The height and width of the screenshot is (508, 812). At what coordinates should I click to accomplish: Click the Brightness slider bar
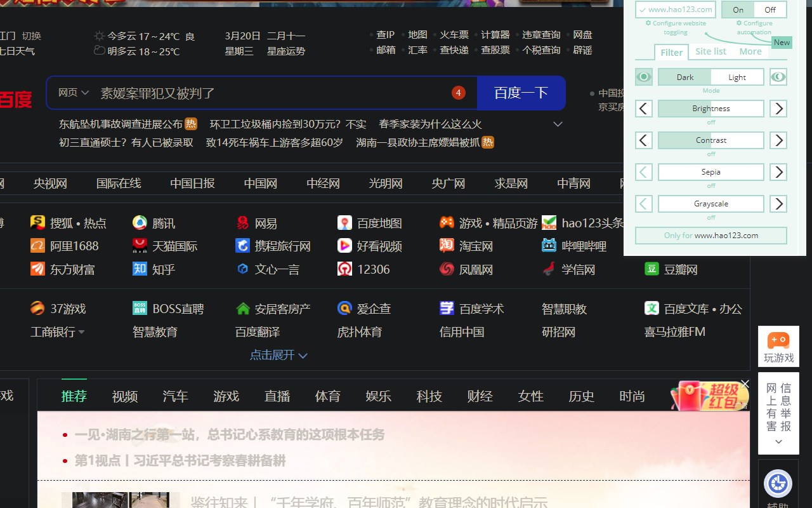coord(711,109)
